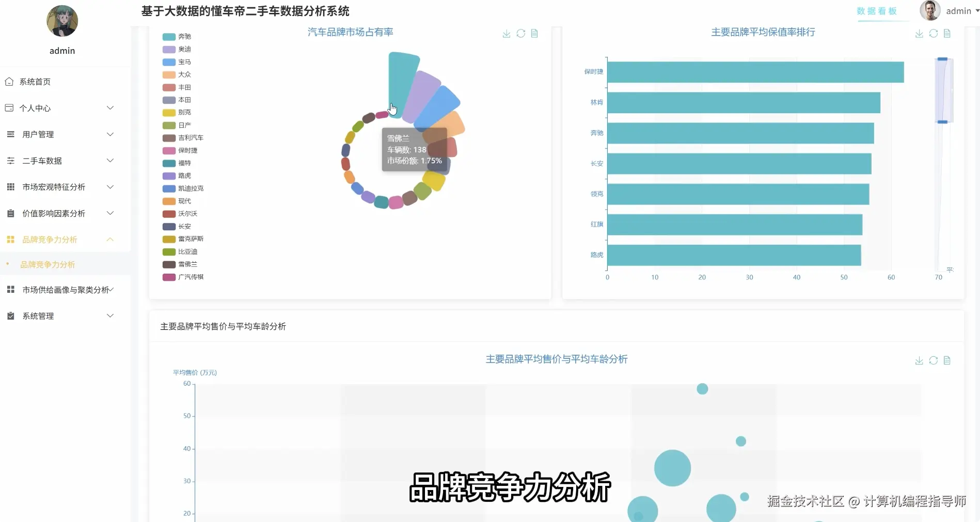Open data view of the scatter chart
Viewport: 980px width, 522px height.
click(947, 360)
